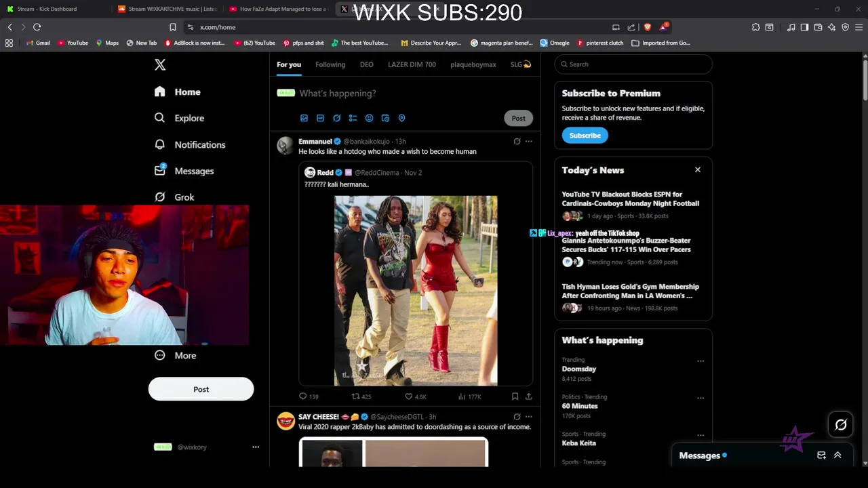
Task: Click the Grok enhance icon in composer
Action: (336, 118)
